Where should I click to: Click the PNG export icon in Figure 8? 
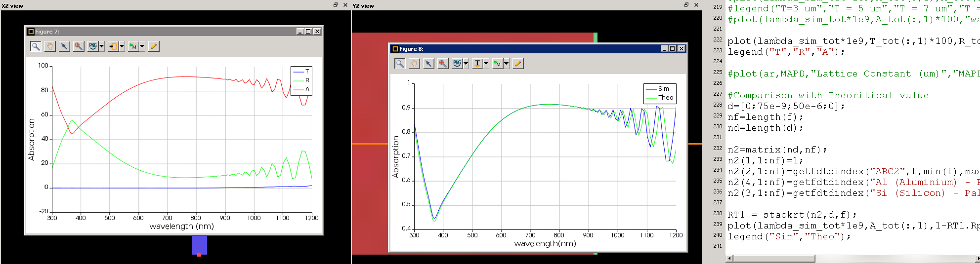click(x=457, y=64)
